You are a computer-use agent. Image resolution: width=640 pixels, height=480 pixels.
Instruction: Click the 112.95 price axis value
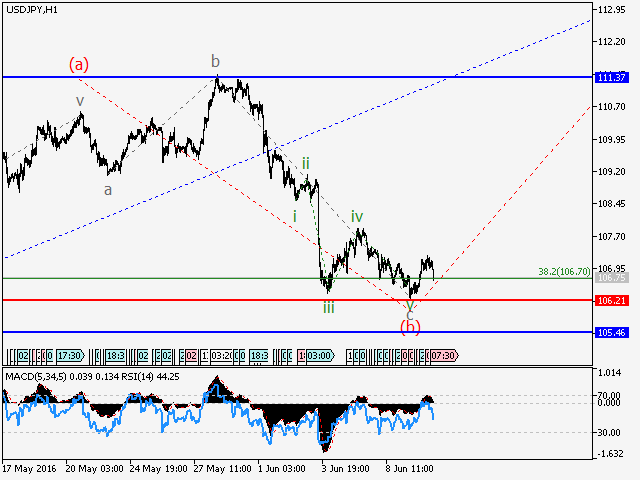(611, 10)
